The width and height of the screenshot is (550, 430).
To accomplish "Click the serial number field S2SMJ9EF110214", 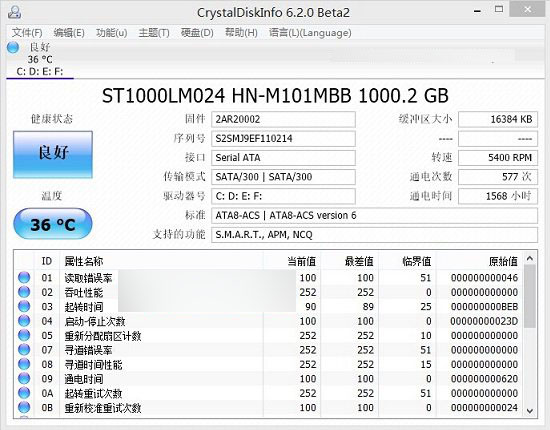I will click(x=283, y=139).
